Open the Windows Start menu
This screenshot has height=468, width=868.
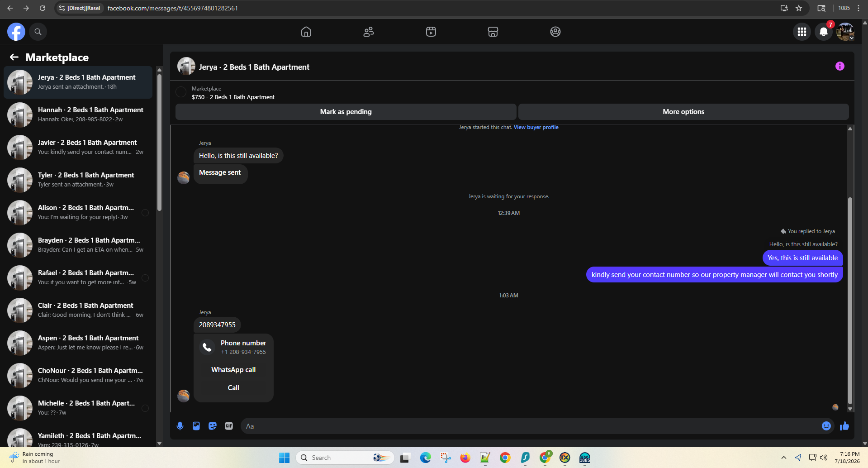pyautogui.click(x=285, y=458)
